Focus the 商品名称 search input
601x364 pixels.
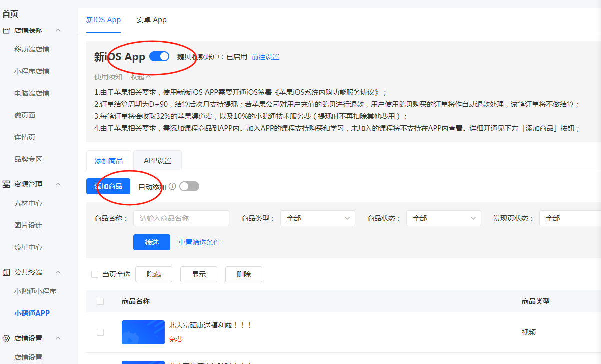(x=181, y=218)
